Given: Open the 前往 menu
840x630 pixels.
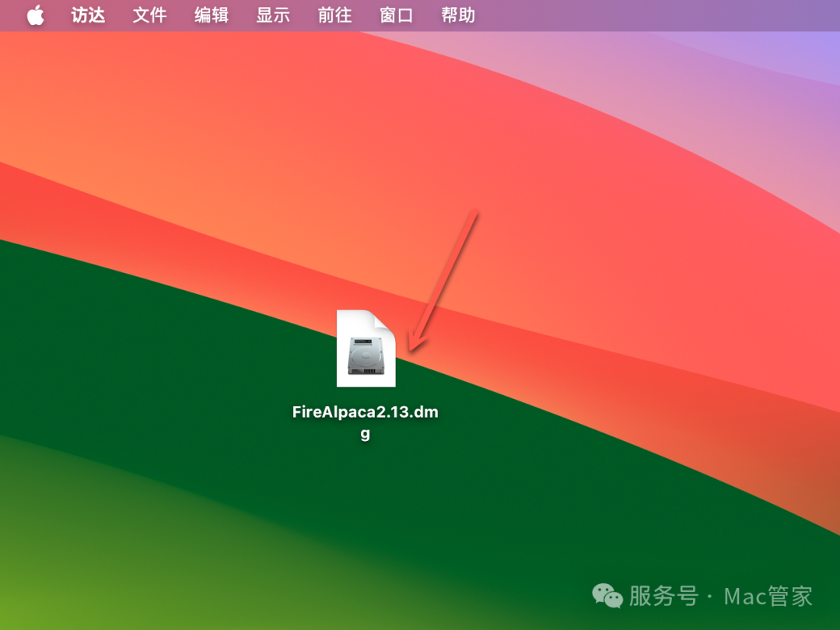Looking at the screenshot, I should 334,15.
